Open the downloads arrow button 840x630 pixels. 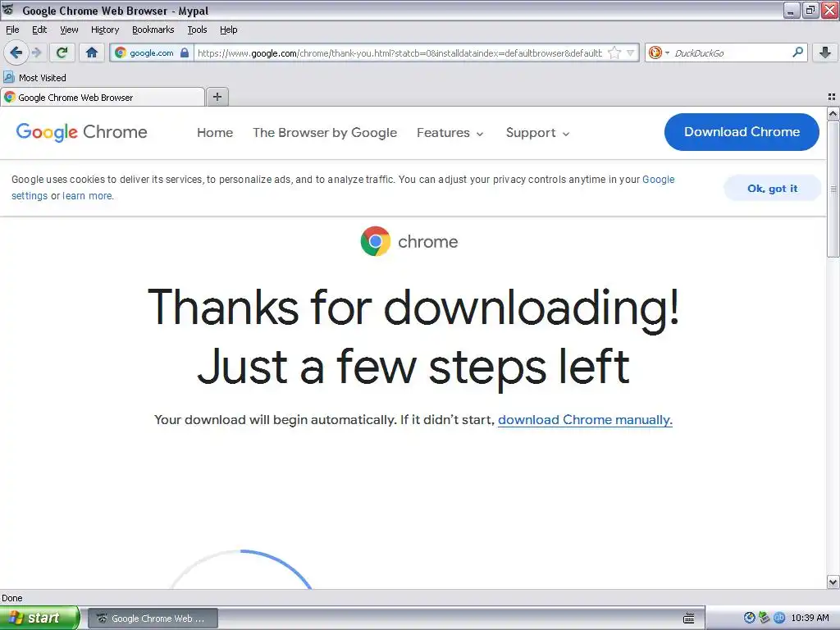point(825,52)
